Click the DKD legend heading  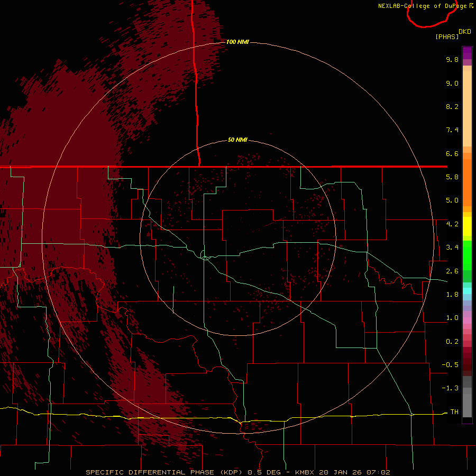(465, 32)
